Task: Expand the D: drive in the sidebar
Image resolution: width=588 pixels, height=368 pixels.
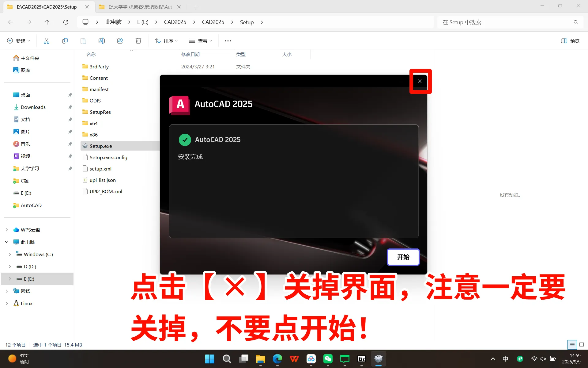Action: point(9,266)
